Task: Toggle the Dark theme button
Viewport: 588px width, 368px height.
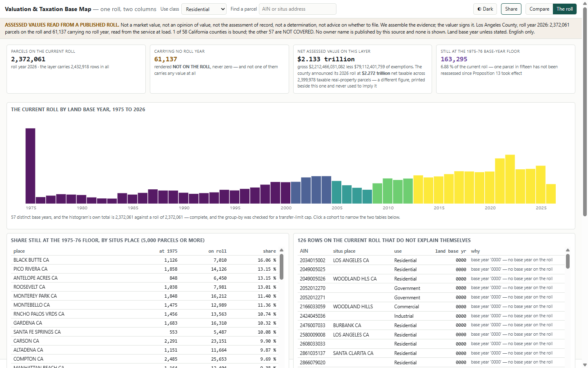Action: pos(485,9)
